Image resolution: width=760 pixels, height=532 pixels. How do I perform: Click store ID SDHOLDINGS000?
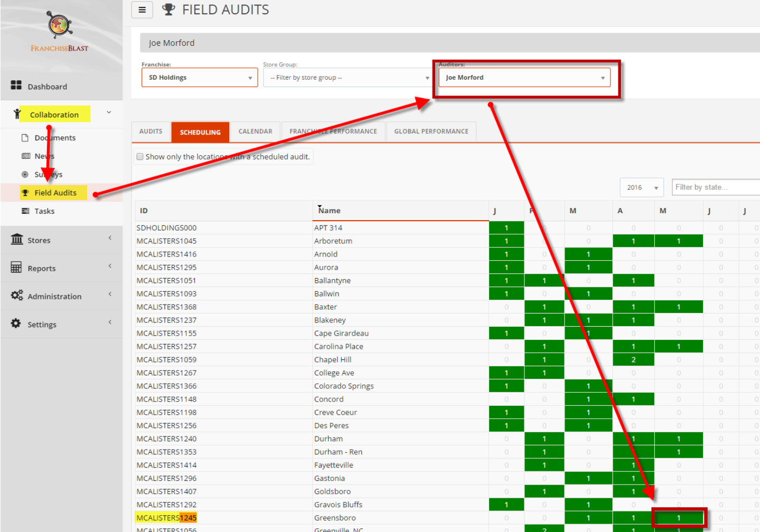[x=166, y=228]
